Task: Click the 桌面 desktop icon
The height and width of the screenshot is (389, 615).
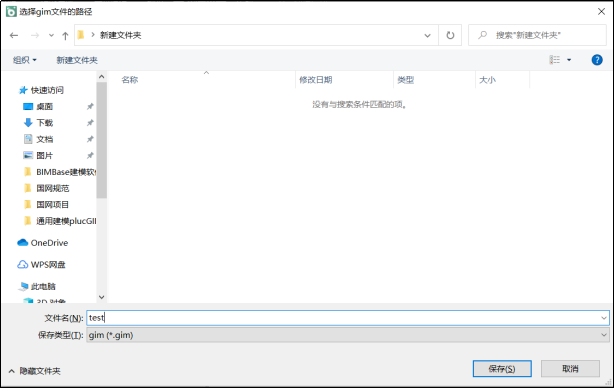Action: click(28, 106)
